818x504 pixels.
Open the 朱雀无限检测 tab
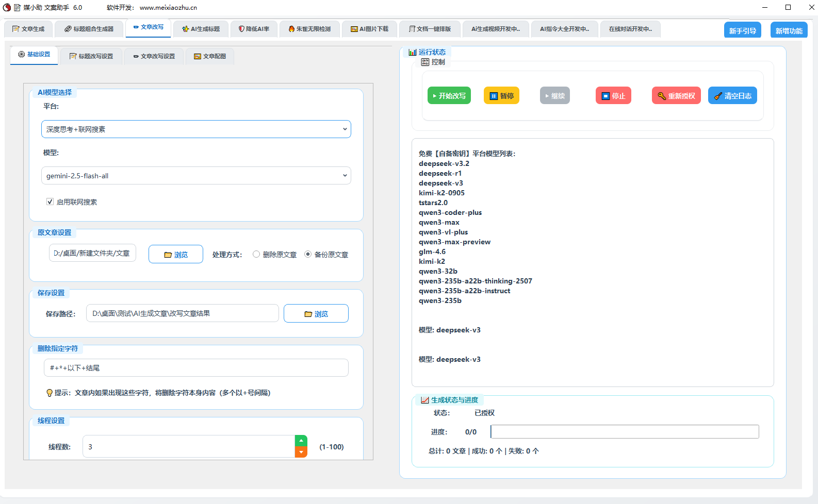309,29
